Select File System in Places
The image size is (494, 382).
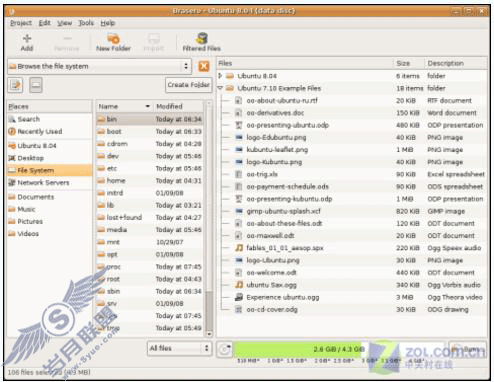click(49, 170)
